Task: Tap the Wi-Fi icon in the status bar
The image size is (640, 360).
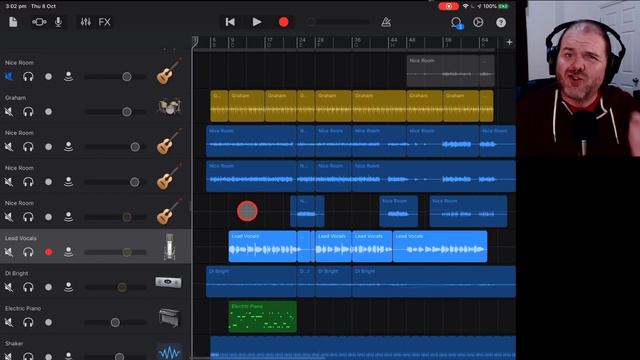Action: [465, 6]
